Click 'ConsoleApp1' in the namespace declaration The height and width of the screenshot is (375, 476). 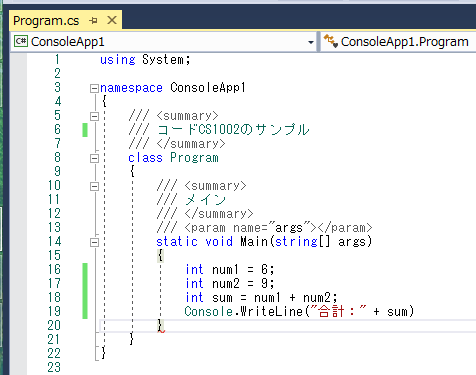pos(208,88)
